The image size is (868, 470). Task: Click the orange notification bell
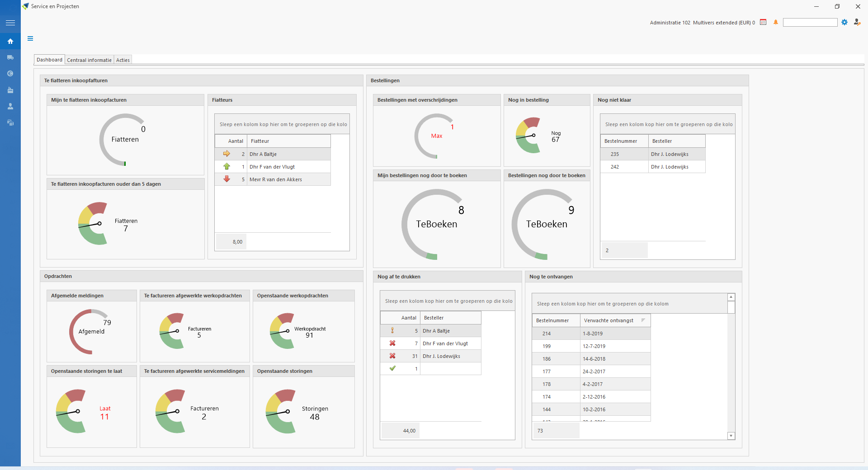point(776,22)
